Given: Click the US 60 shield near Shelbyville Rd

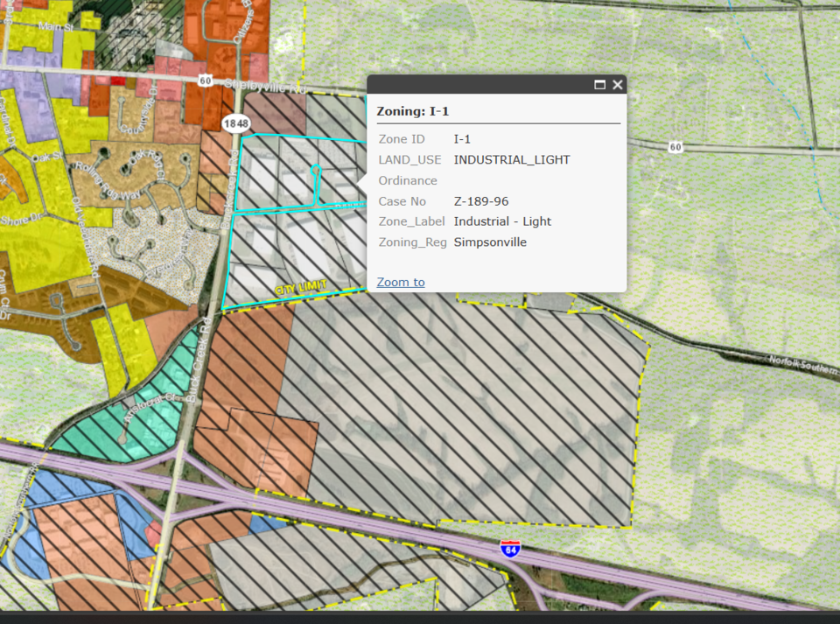Looking at the screenshot, I should pyautogui.click(x=204, y=81).
